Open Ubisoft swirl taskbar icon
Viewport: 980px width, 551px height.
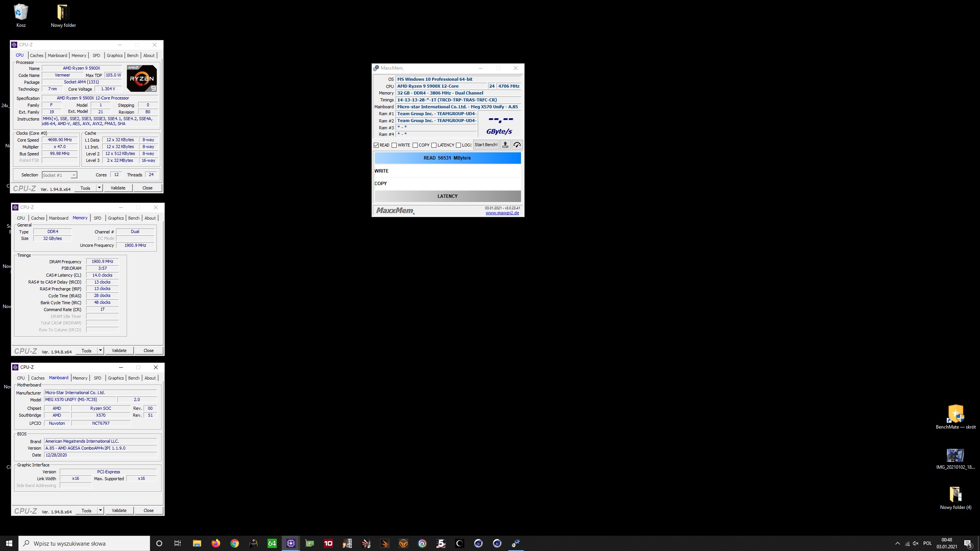point(422,543)
